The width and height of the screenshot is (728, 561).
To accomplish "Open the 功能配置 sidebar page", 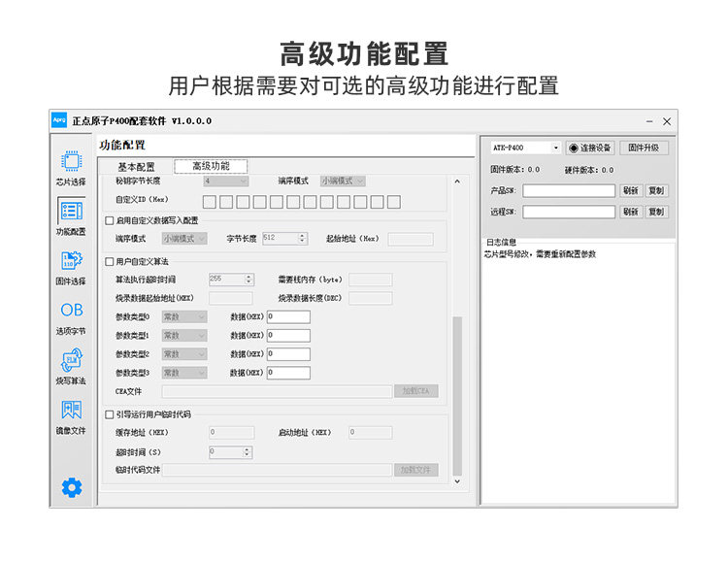I will coord(71,216).
